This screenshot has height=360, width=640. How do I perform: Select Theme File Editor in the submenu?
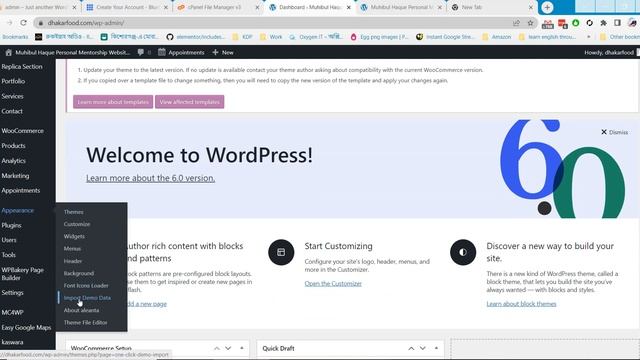tap(86, 322)
